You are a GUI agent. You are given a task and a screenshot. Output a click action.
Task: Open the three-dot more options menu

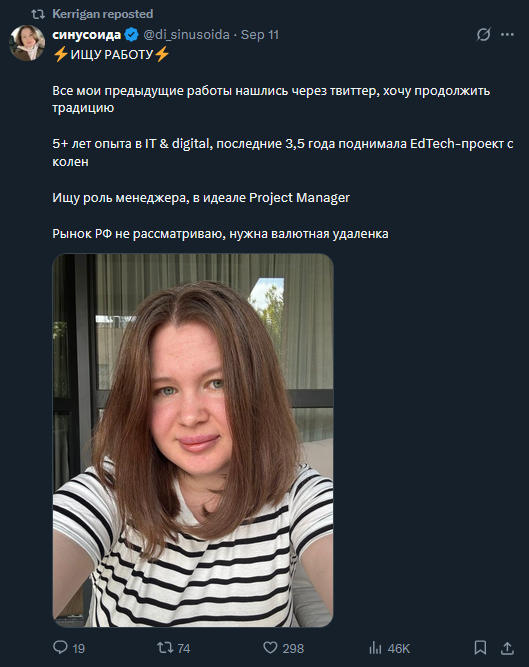click(507, 34)
